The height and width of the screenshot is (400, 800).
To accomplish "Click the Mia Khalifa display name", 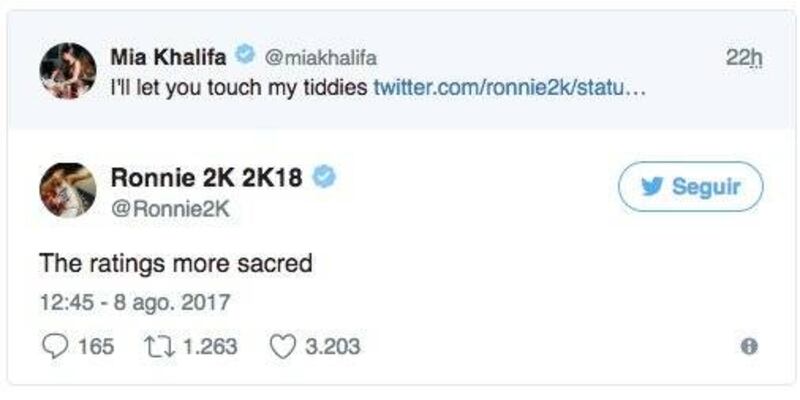I will coord(168,53).
